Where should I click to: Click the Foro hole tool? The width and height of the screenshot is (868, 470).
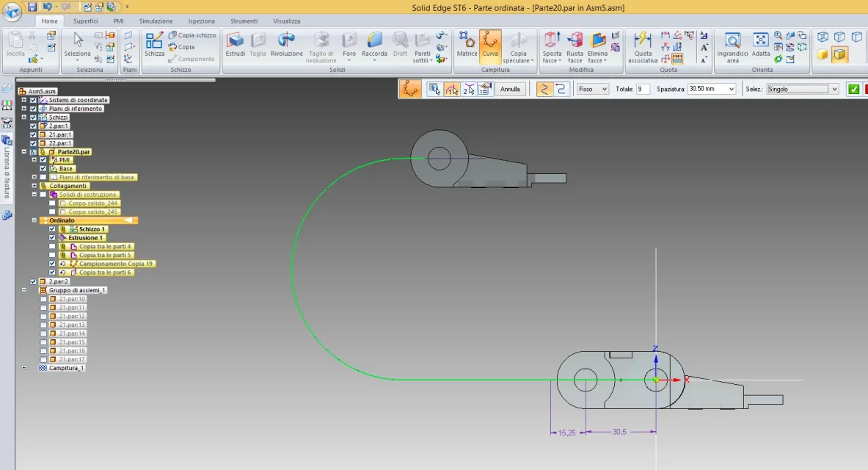pyautogui.click(x=349, y=45)
